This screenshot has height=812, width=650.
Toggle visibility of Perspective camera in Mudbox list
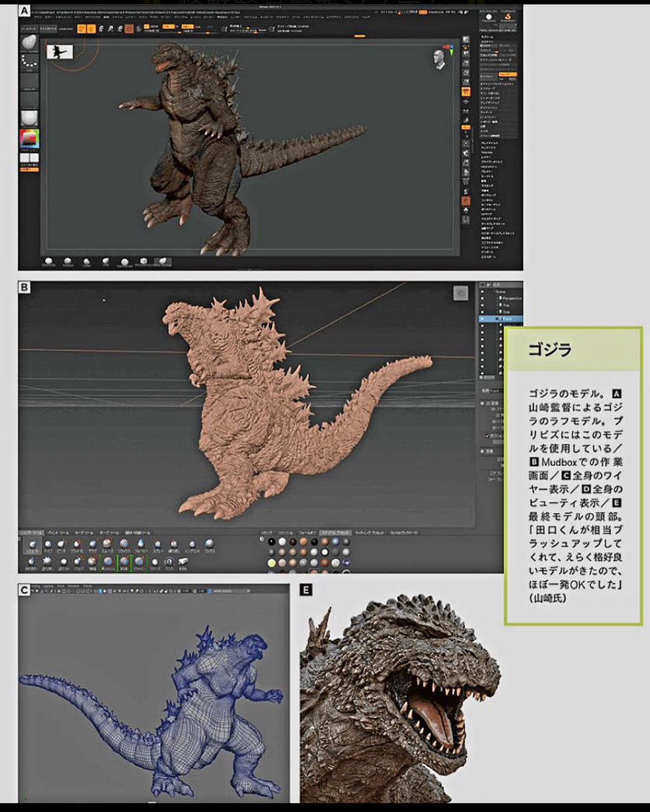[x=482, y=298]
